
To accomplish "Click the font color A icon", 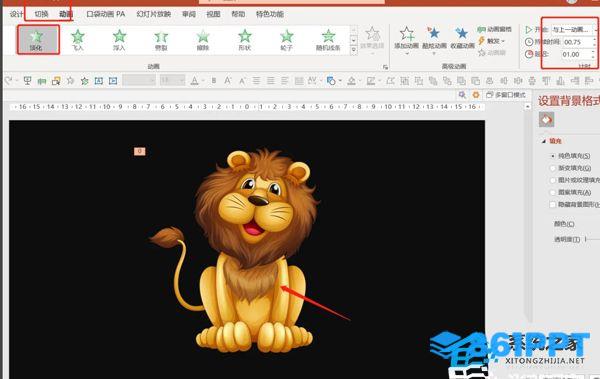I will click(x=194, y=81).
